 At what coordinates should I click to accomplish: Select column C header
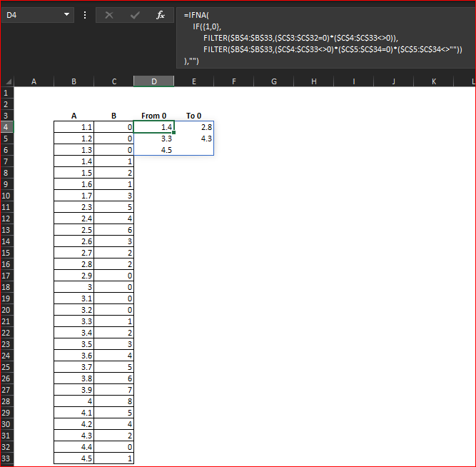(114, 81)
